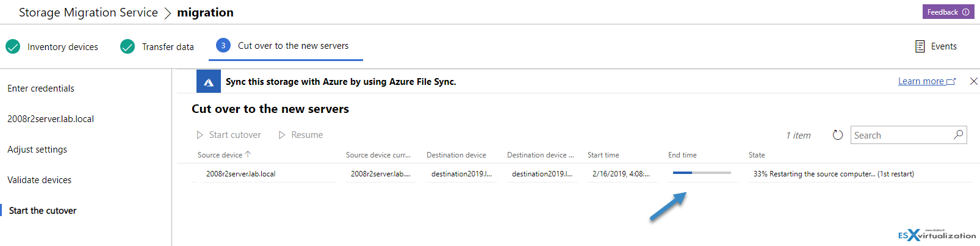Click the first destination2019.l... cell
Image resolution: width=980 pixels, height=246 pixels.
click(x=461, y=174)
